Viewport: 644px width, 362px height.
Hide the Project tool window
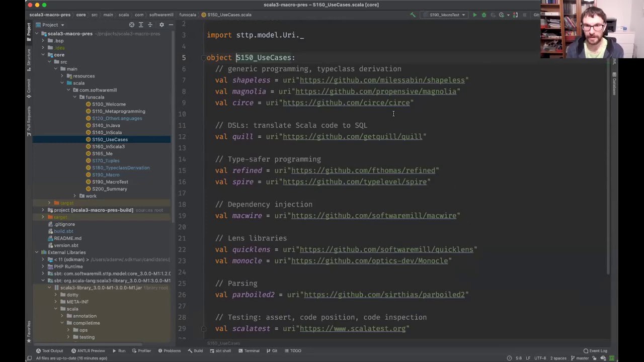(x=171, y=25)
